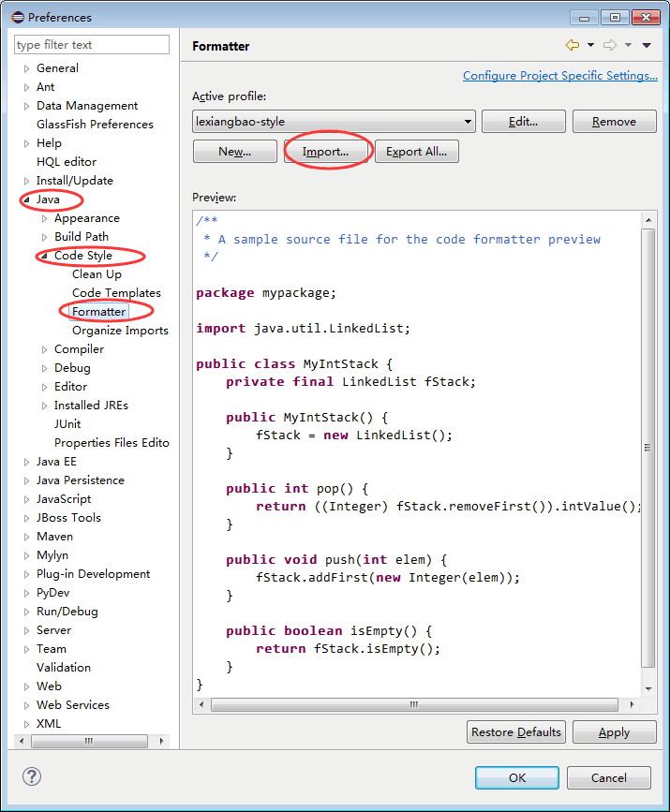Open the Active profile combo box
Image resolution: width=670 pixels, height=812 pixels.
[x=334, y=122]
